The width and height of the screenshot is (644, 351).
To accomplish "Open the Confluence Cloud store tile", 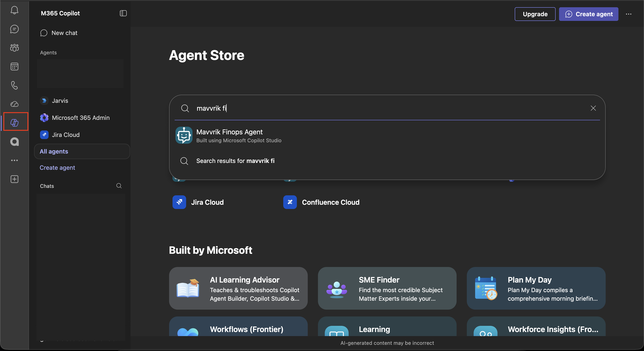I will 322,202.
